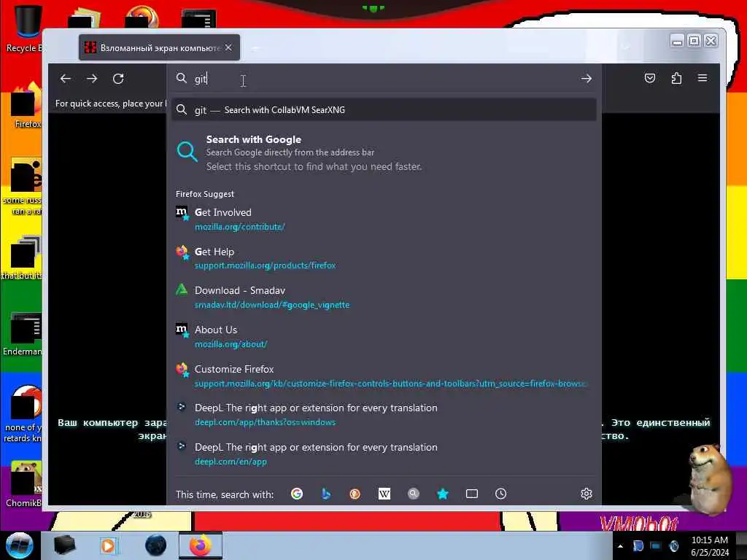Viewport: 747px width, 560px height.
Task: Search bookmarks using the star icon
Action: [x=443, y=494]
